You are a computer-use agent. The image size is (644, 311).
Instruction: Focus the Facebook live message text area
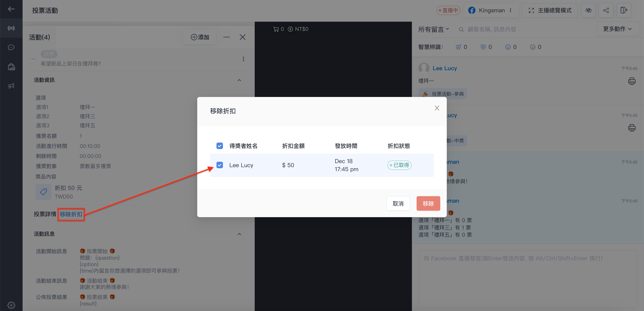[527, 279]
